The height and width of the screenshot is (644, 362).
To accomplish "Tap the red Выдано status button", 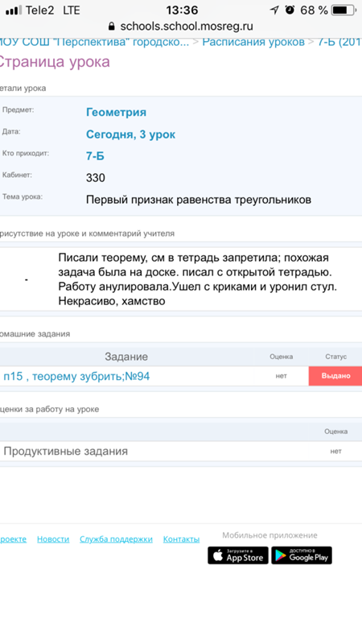I will (x=335, y=376).
